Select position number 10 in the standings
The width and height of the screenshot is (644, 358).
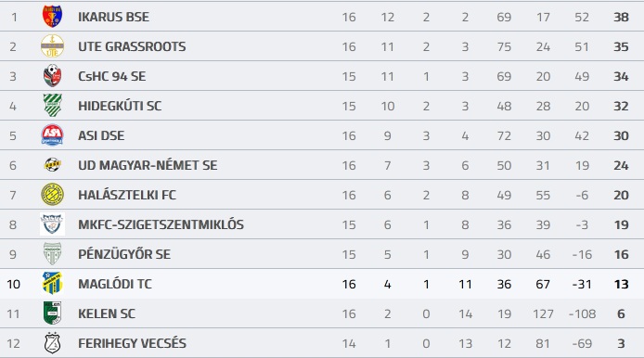pos(13,284)
